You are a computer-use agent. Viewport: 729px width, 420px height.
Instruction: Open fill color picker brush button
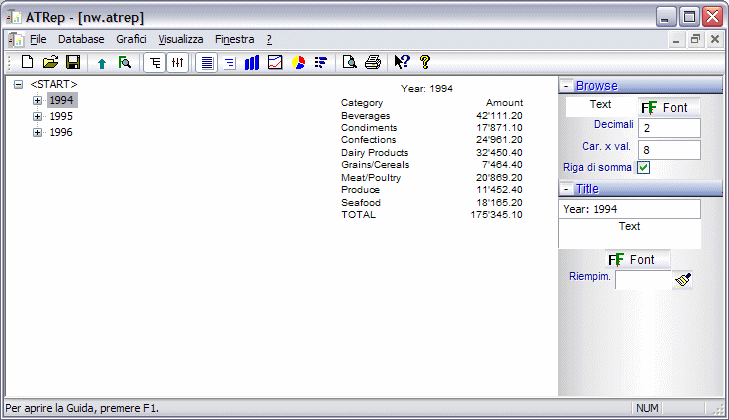[683, 280]
